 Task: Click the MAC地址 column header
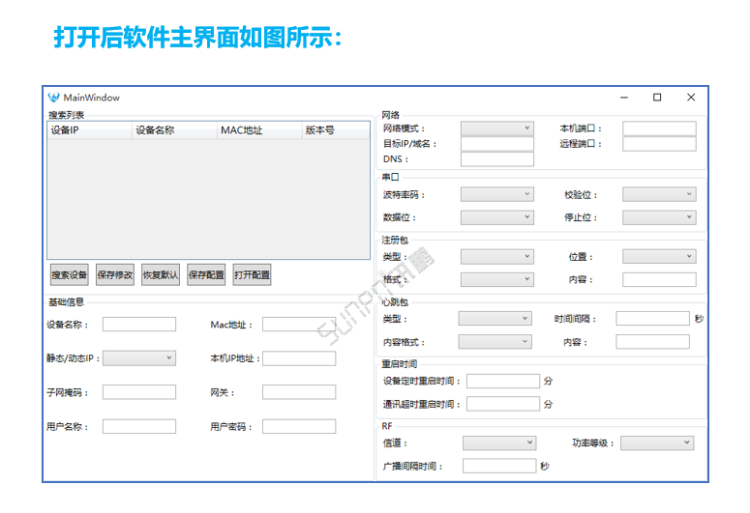(260, 130)
